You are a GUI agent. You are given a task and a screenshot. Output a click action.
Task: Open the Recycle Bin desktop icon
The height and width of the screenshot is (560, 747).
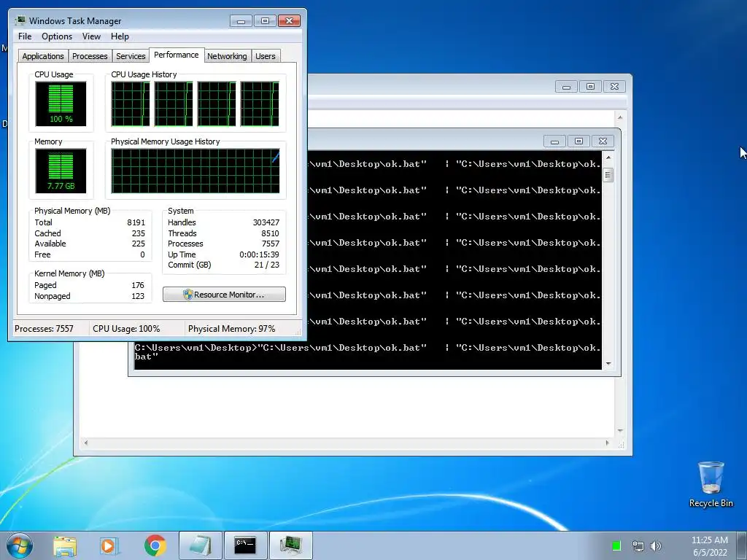[x=711, y=484]
